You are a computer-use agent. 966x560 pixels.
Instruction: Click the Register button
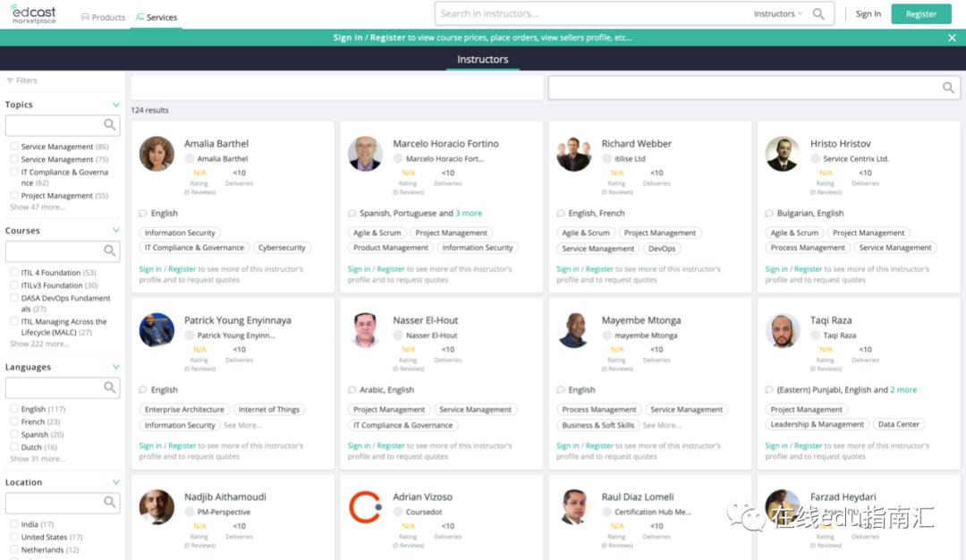point(921,13)
